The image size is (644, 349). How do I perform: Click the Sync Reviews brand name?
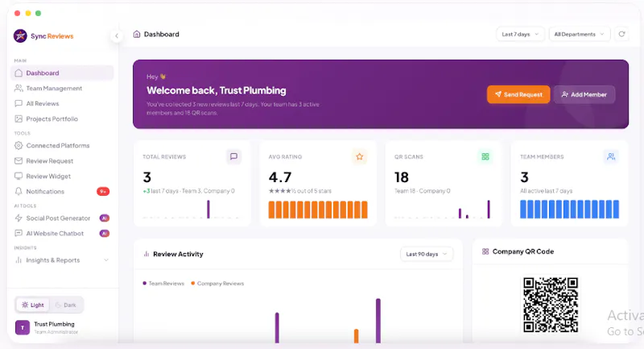[52, 36]
